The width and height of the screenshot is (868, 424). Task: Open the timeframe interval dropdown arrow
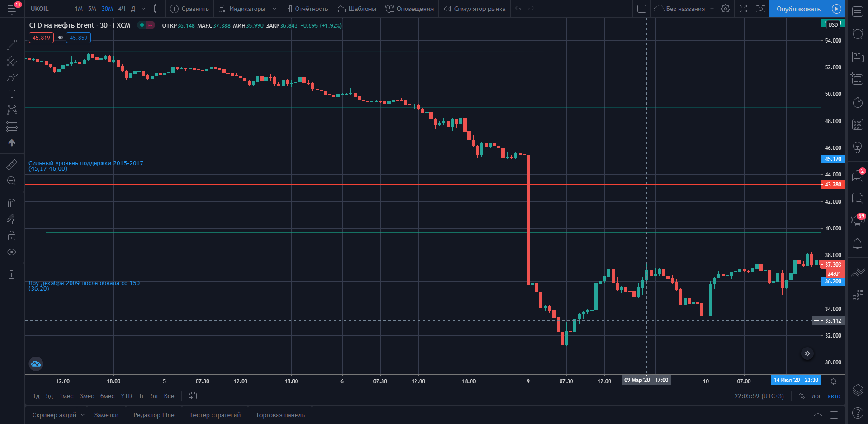[x=143, y=9]
